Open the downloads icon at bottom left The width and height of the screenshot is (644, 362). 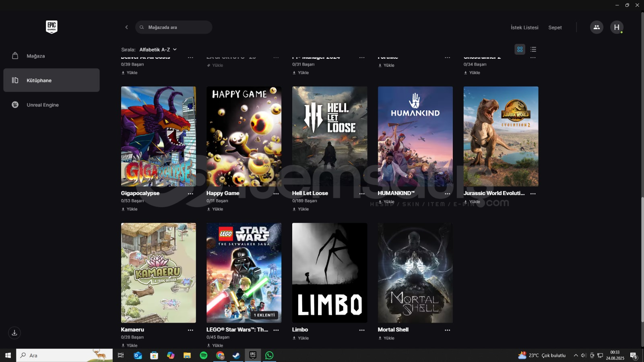point(14,333)
